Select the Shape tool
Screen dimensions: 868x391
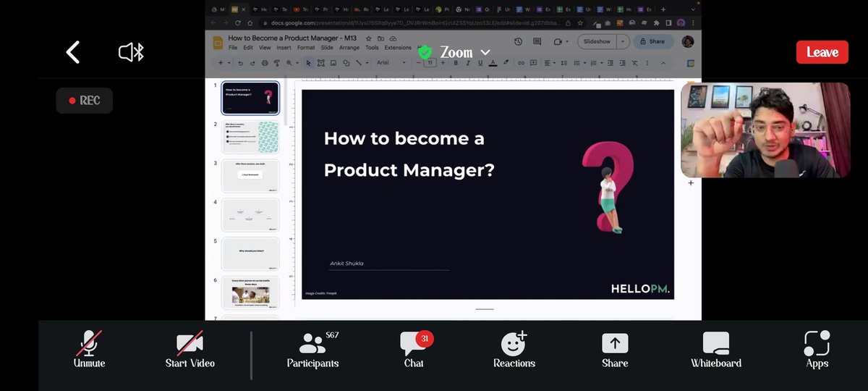346,63
